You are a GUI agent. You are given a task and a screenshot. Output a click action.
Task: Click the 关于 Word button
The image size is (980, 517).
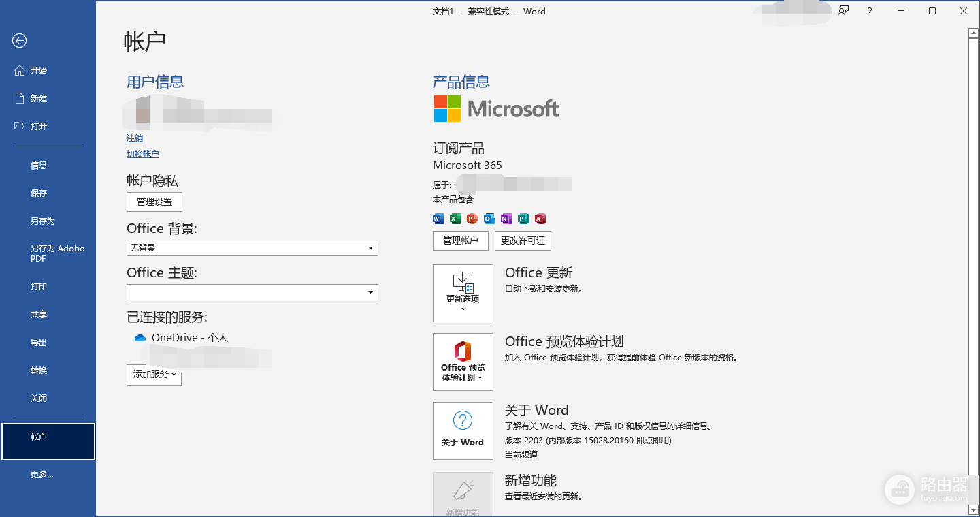pyautogui.click(x=463, y=430)
